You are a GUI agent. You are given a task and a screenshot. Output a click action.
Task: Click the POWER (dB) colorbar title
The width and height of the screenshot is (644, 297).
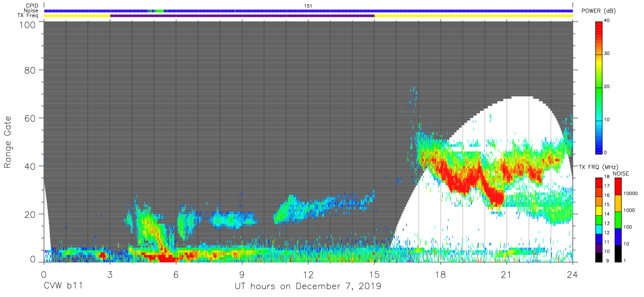(599, 11)
